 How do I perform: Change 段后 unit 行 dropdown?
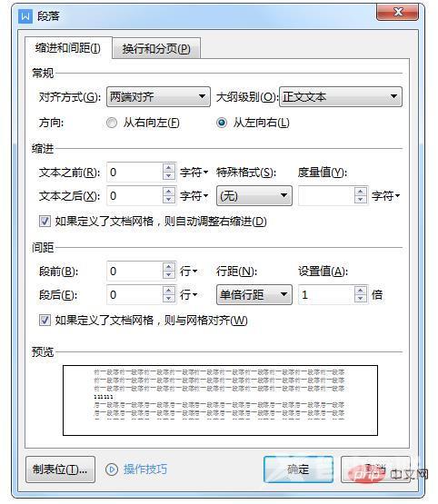click(188, 295)
